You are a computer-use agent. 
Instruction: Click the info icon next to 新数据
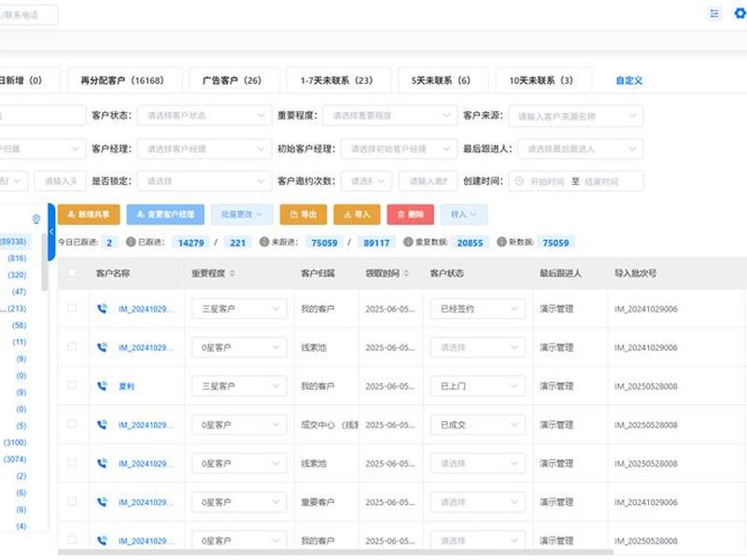(501, 242)
